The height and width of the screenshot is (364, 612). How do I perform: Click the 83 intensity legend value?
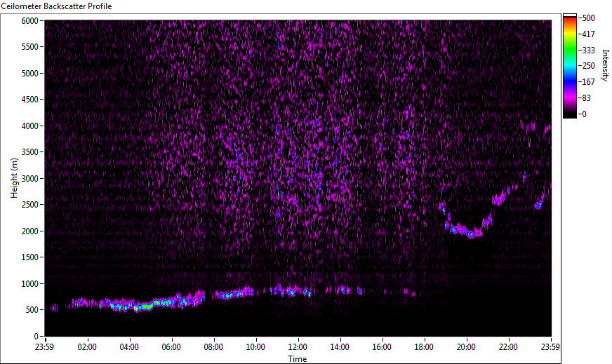point(586,98)
